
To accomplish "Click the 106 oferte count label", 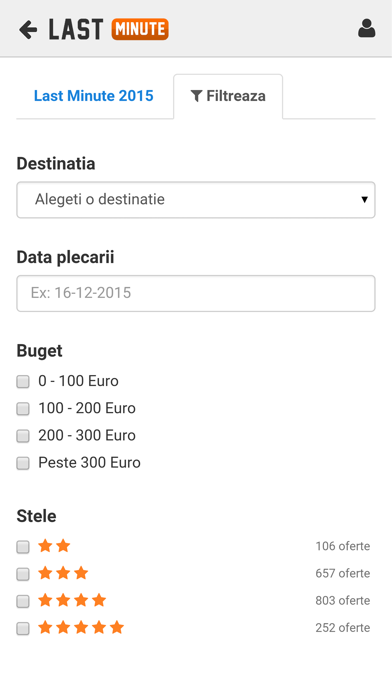I will (343, 546).
